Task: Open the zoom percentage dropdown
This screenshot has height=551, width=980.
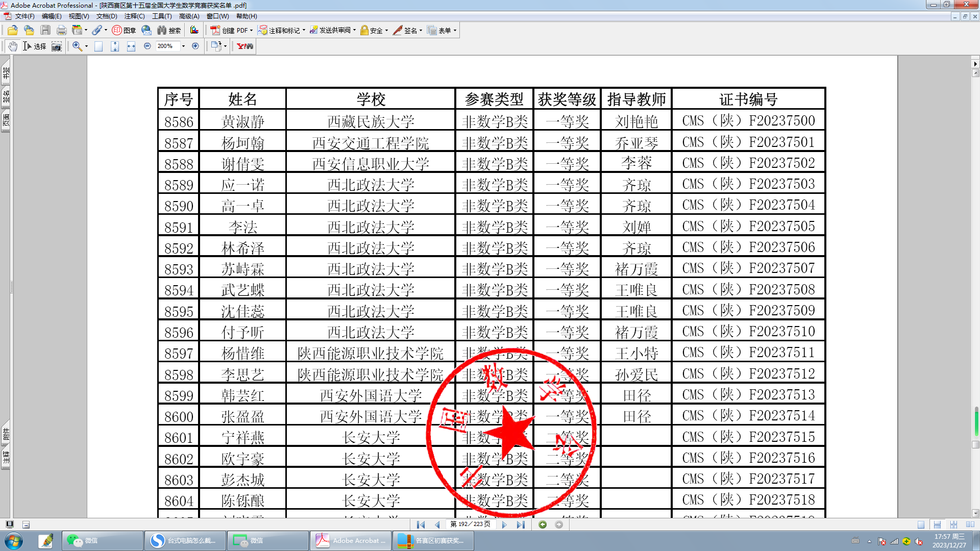Action: click(x=183, y=46)
